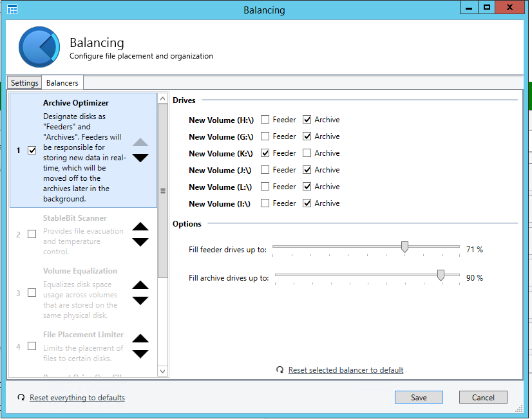Click the 71 % feeder fill value
This screenshot has width=532, height=419.
474,250
